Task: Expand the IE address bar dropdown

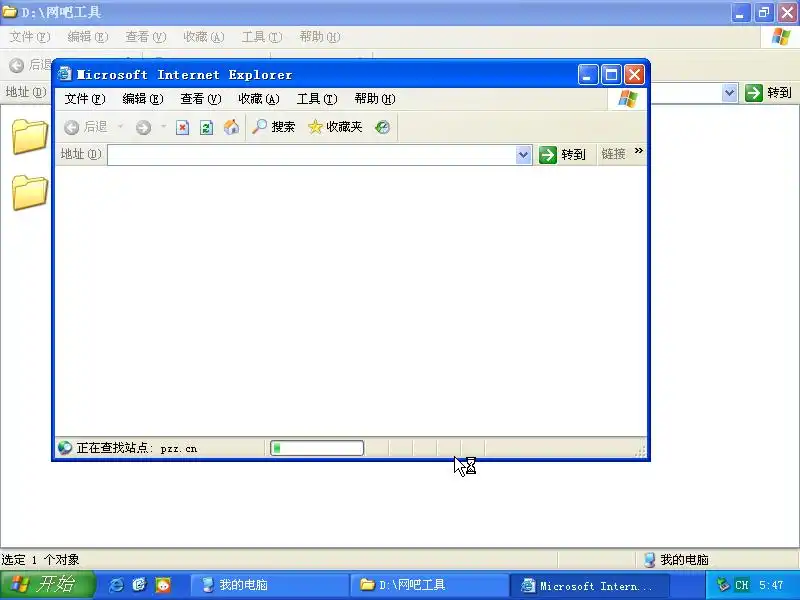Action: (523, 155)
